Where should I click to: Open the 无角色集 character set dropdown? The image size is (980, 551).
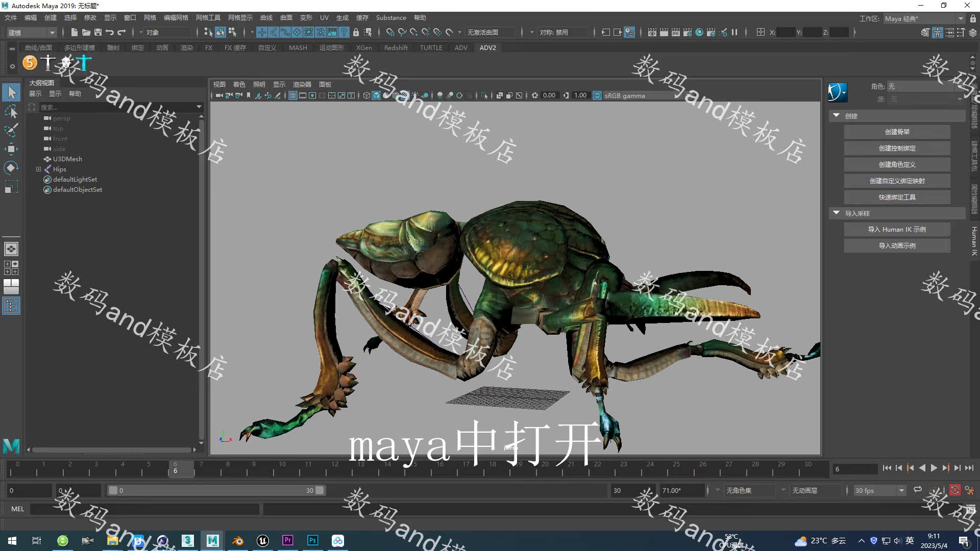coord(749,490)
